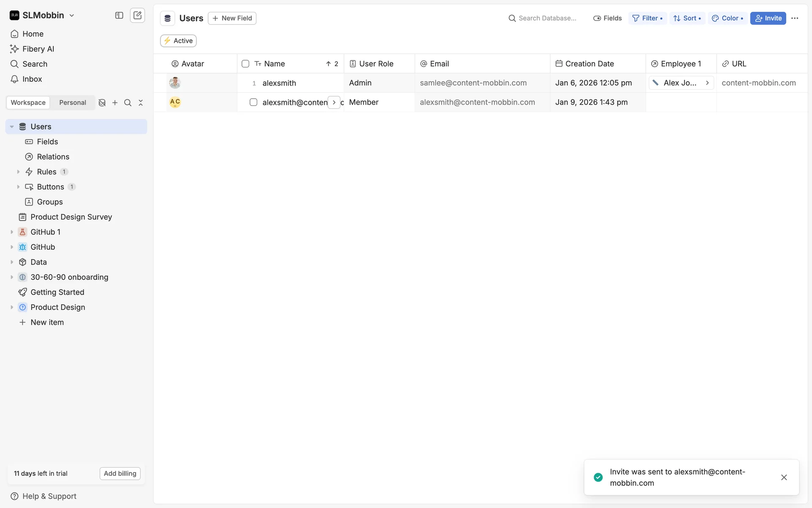
Task: Click the Users database icon in header
Action: click(167, 18)
